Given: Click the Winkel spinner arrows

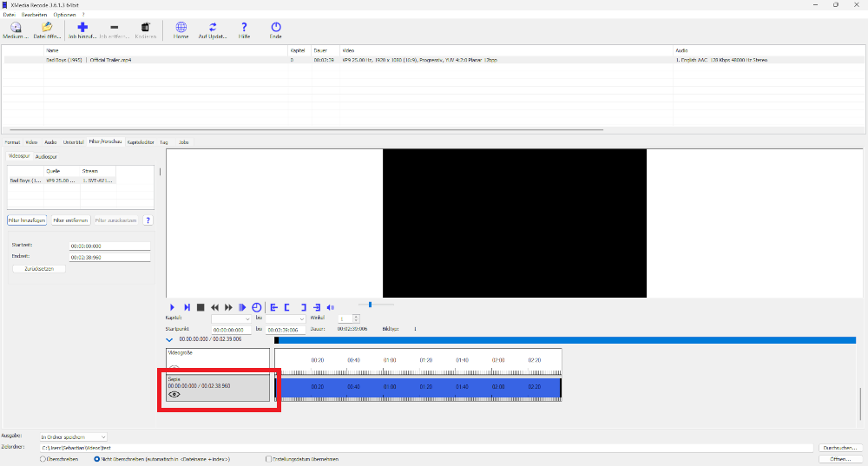Looking at the screenshot, I should pos(356,318).
